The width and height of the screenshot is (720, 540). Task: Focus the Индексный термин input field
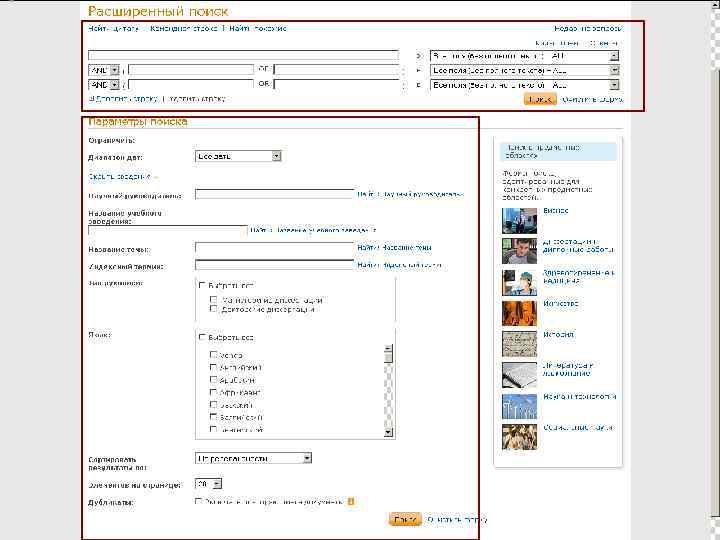point(275,265)
